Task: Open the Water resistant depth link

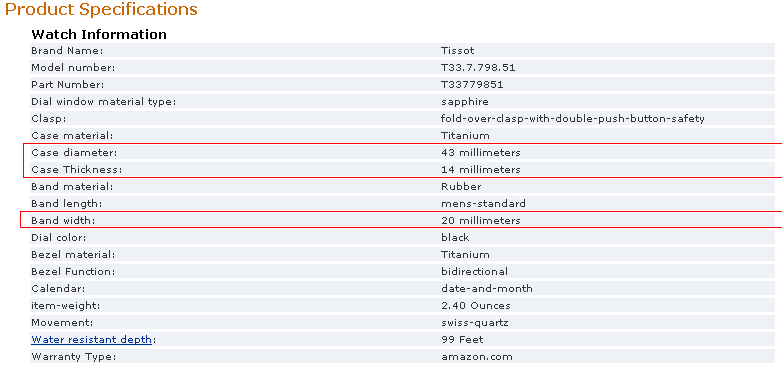Action: pyautogui.click(x=91, y=340)
